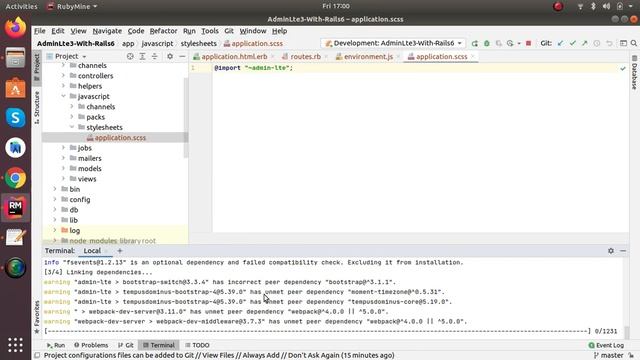
Task: Open the Structure side tool window
Action: (x=37, y=107)
